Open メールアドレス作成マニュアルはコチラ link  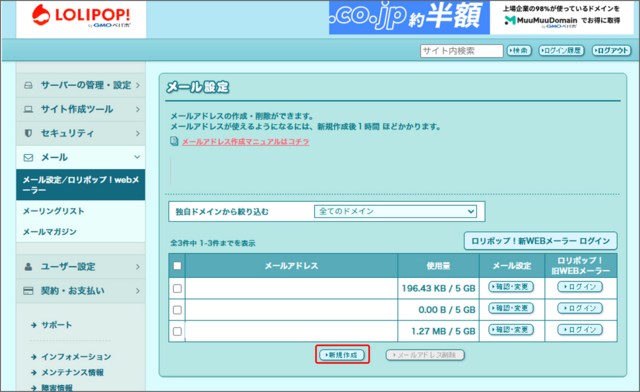[x=245, y=142]
